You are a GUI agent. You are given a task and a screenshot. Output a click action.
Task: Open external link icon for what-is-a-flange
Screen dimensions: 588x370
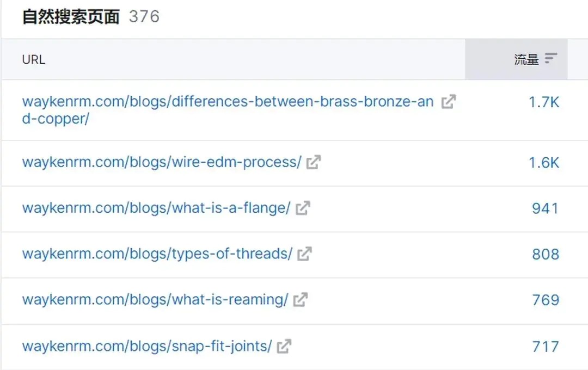coord(303,208)
